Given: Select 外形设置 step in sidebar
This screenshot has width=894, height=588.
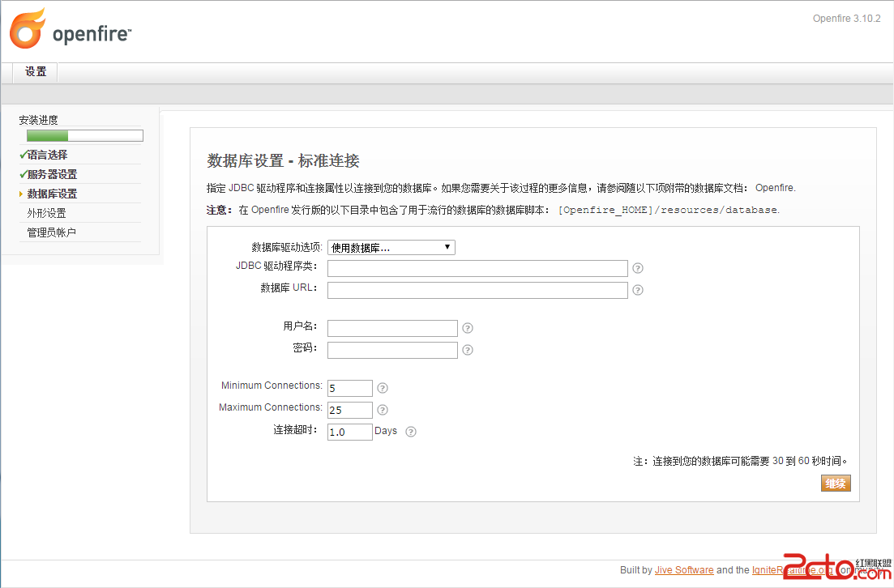Looking at the screenshot, I should click(x=47, y=213).
